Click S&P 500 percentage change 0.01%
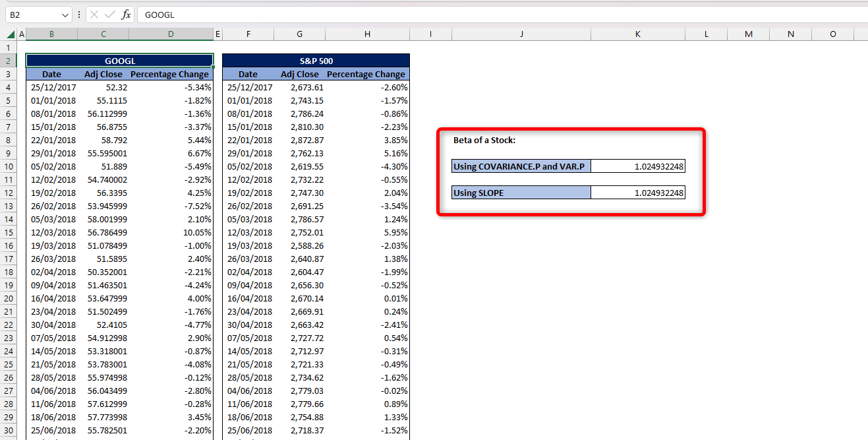The height and width of the screenshot is (440, 868). tap(367, 298)
